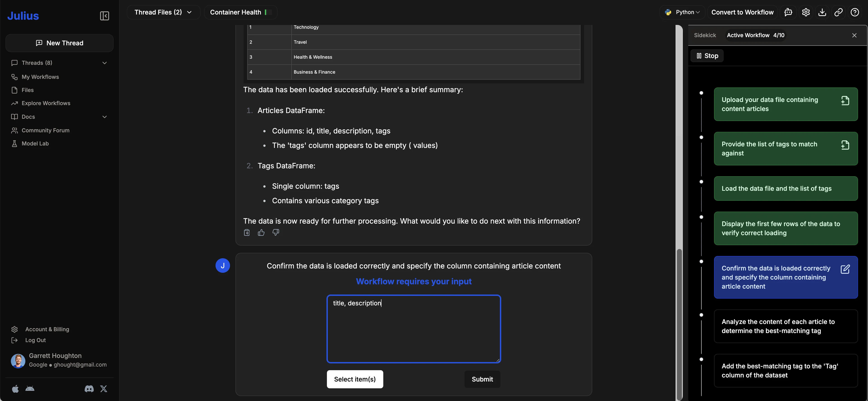Viewport: 868px width, 401px height.
Task: Collapse the left sidebar panel icon
Action: click(104, 16)
